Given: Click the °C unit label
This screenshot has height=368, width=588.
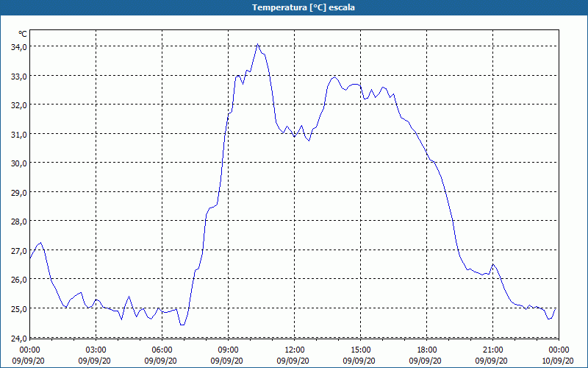Looking at the screenshot, I should coord(23,34).
